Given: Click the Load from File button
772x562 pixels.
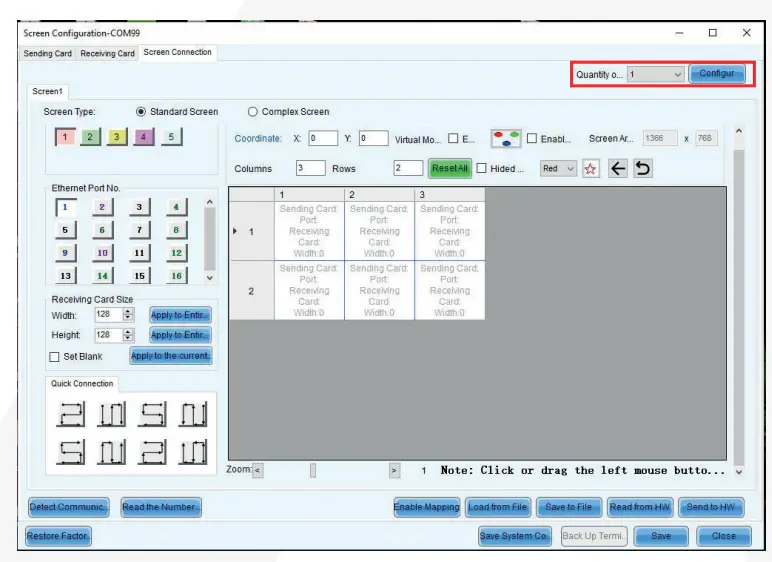Looking at the screenshot, I should tap(498, 507).
